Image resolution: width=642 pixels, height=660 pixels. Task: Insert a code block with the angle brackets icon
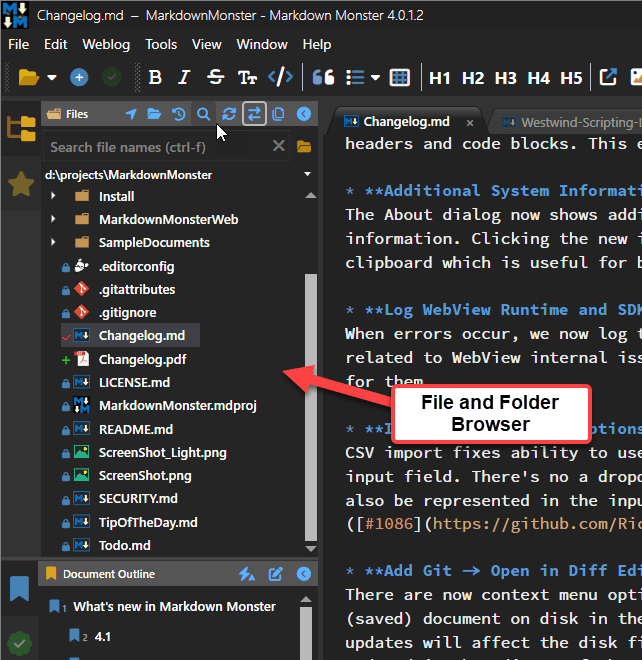tap(280, 77)
